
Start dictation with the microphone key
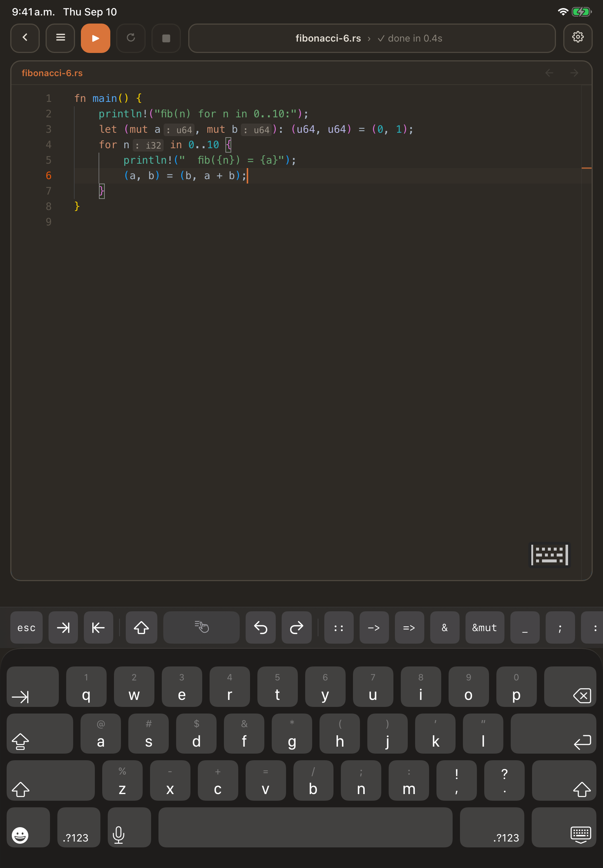(129, 827)
